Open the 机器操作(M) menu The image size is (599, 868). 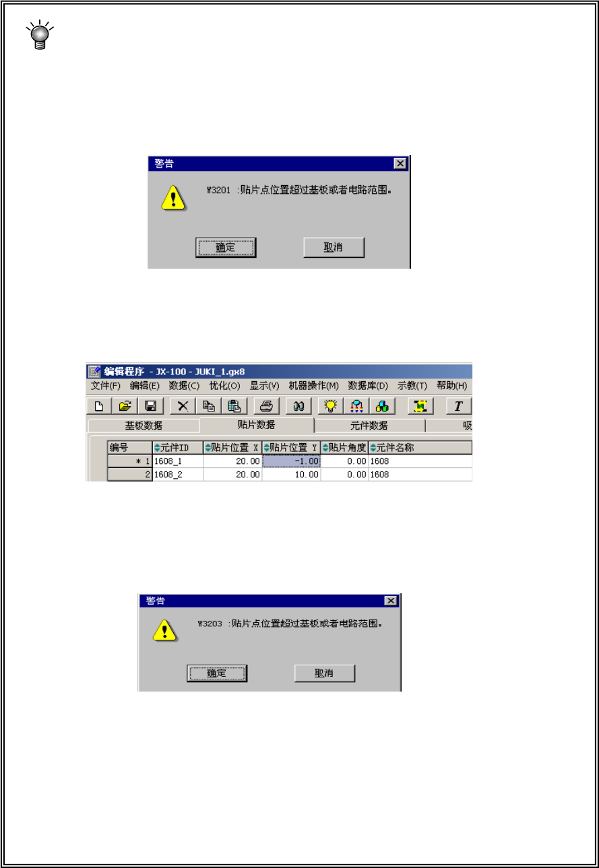point(314,386)
